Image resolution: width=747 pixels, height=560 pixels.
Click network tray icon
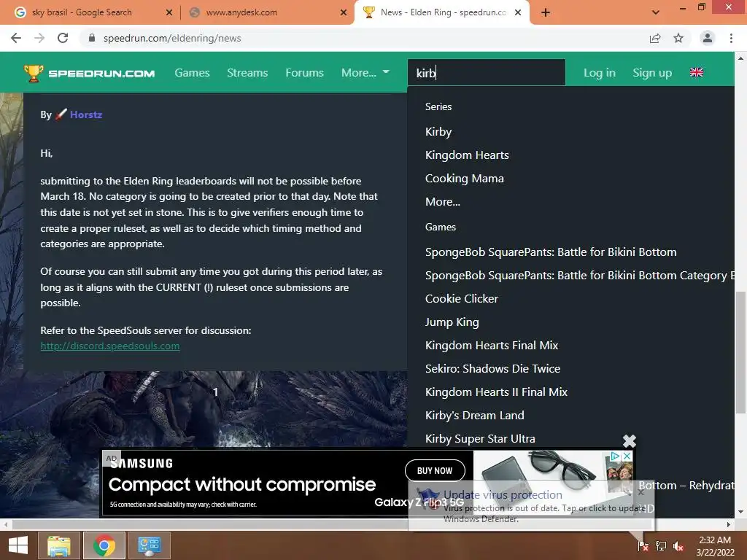tap(661, 546)
